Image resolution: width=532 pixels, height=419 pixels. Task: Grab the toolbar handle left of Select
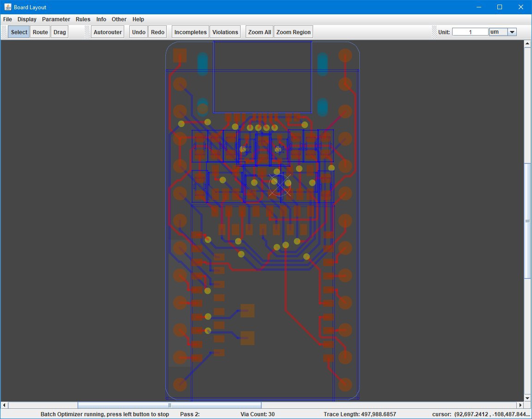tap(4, 32)
